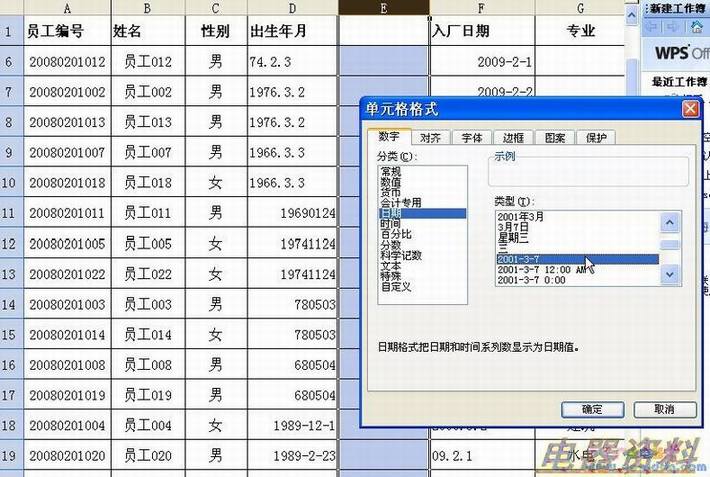Select 文本 in the category list
The image size is (710, 477).
click(390, 266)
